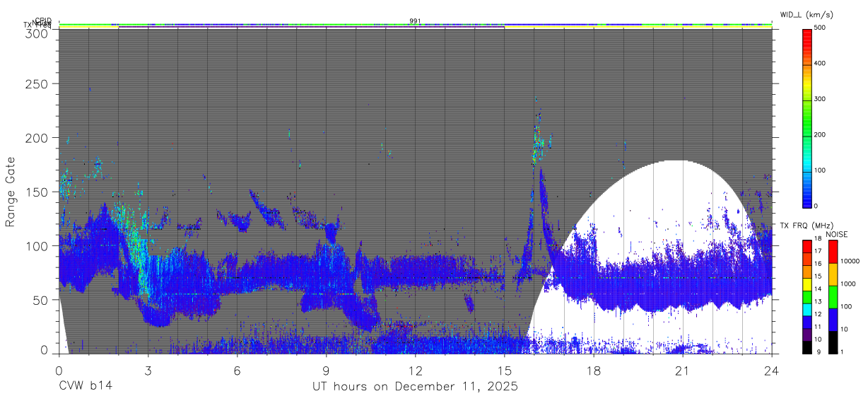
Task: Click the 150 tick on Range Gate axis
Action: click(37, 192)
